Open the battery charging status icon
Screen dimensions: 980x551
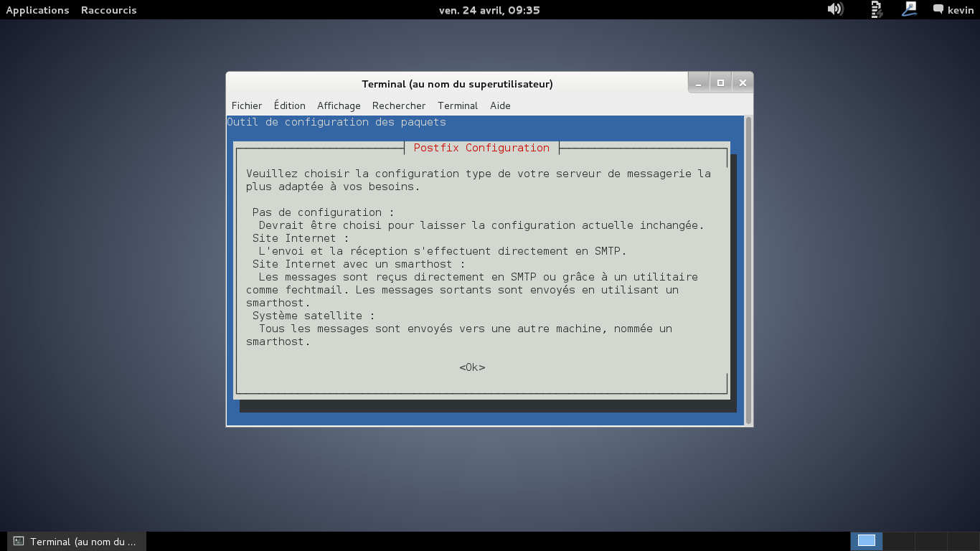tap(876, 9)
